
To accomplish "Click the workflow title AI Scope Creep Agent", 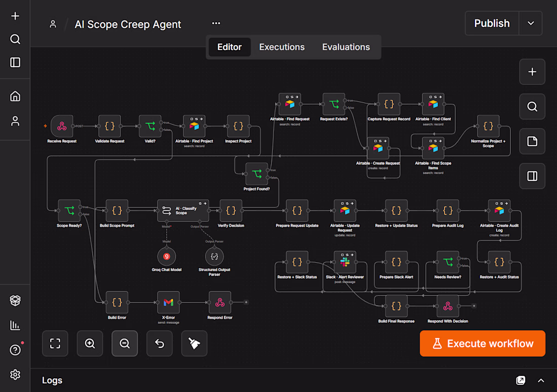I will pyautogui.click(x=128, y=24).
